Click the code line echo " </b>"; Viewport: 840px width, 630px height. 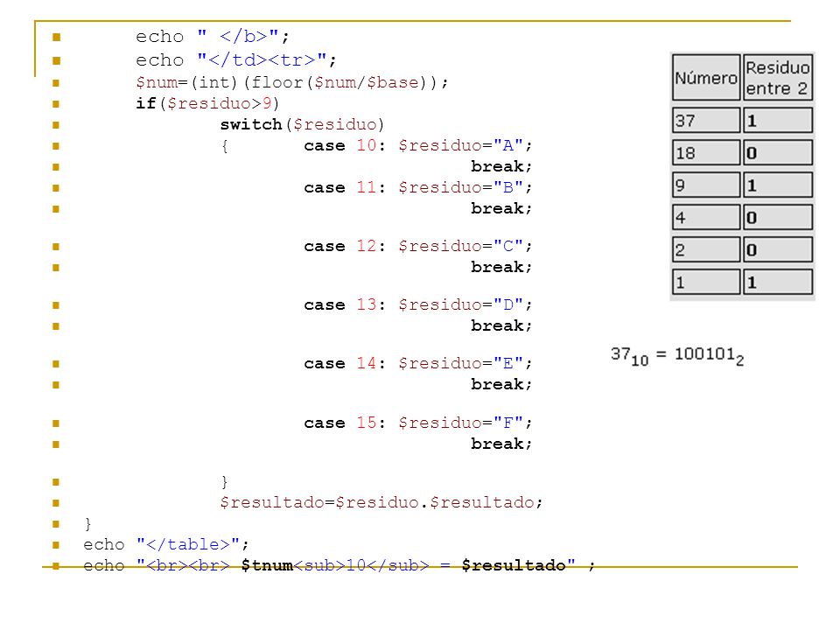(212, 37)
